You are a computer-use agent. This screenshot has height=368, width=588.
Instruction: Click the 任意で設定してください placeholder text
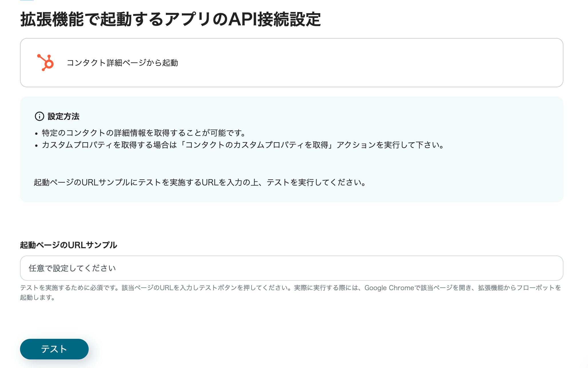(x=72, y=268)
